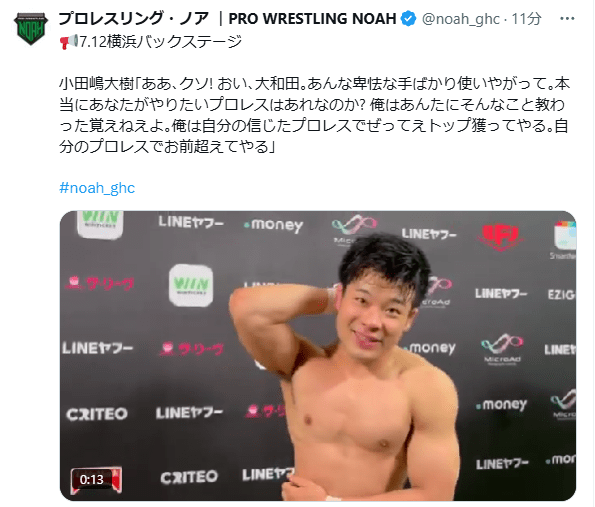Screen dimensions: 595x507
Task: Click the MicroAd logo in the video
Action: pos(502,349)
